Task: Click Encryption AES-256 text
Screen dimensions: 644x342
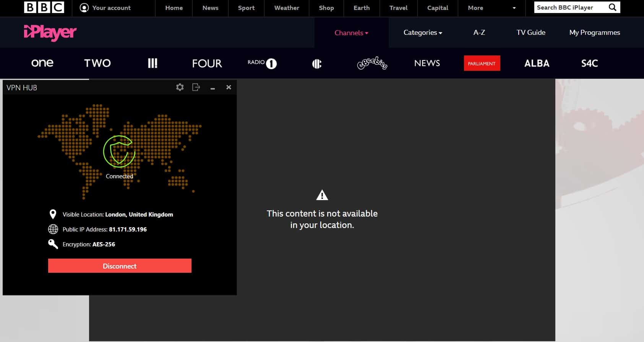Action: 89,244
